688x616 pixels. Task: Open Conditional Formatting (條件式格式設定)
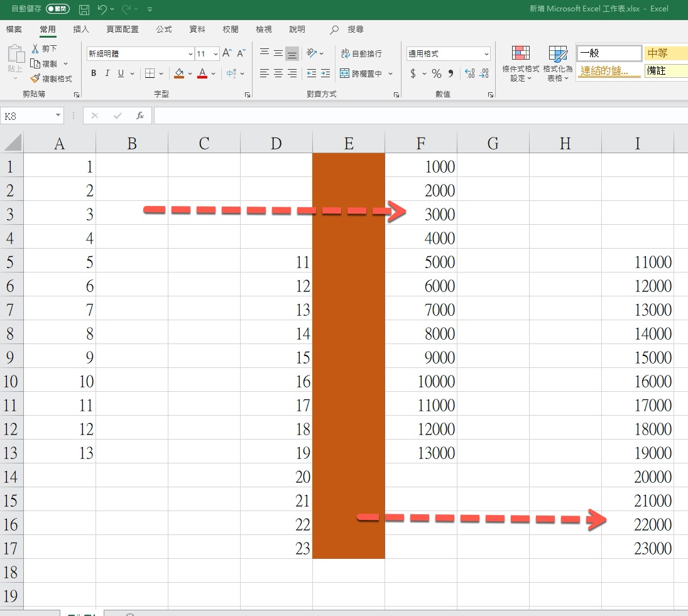point(520,64)
